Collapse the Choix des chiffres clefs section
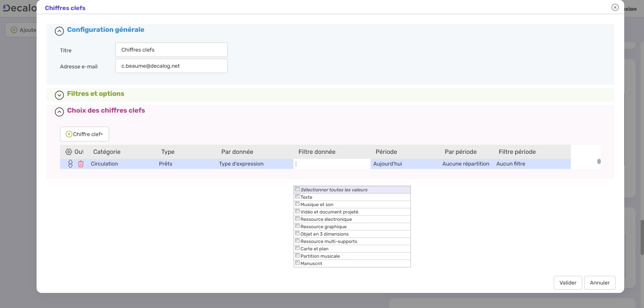The height and width of the screenshot is (308, 644). (59, 112)
